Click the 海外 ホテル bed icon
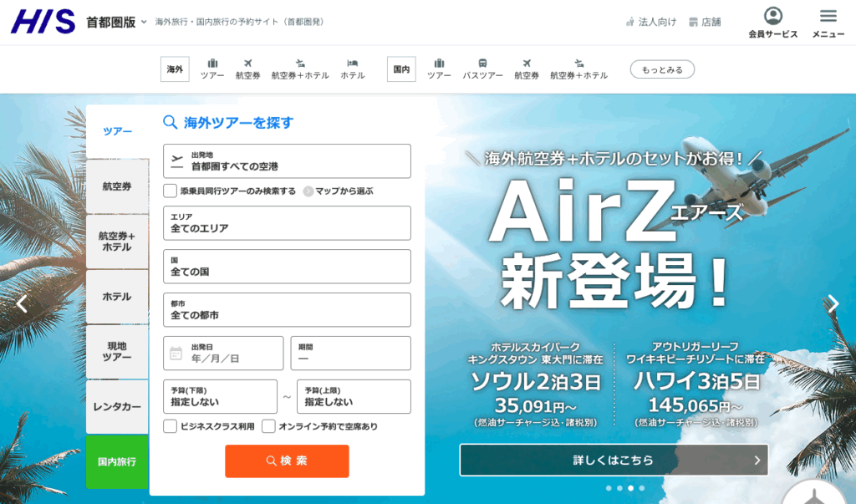 352,63
